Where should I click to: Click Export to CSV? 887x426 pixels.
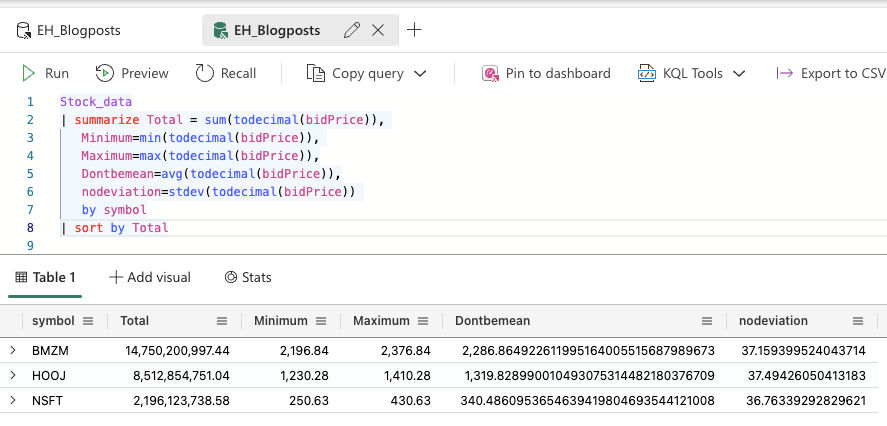tap(830, 73)
